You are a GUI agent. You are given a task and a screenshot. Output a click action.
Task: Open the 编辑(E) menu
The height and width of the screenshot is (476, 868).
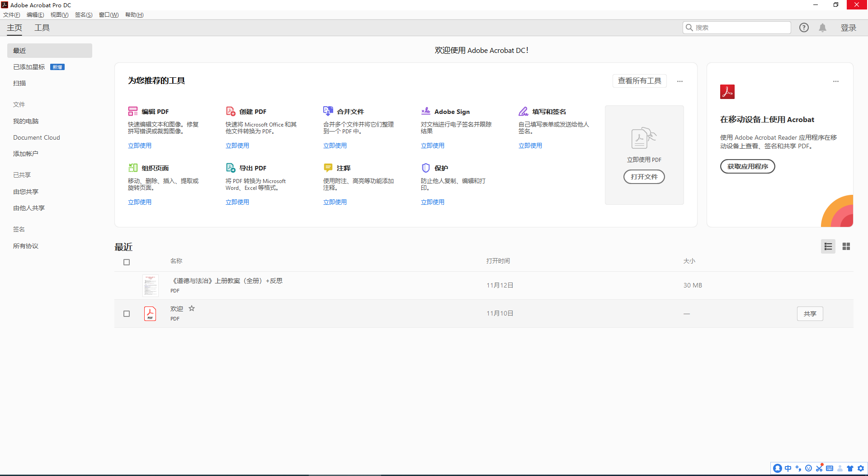pyautogui.click(x=35, y=15)
